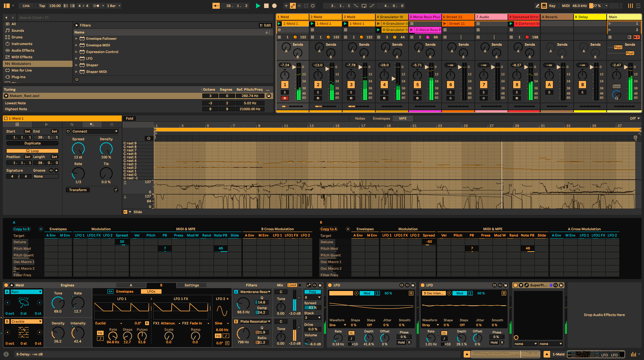The width and height of the screenshot is (644, 360).
Task: Click the Arrangement Record button
Action: (274, 6)
